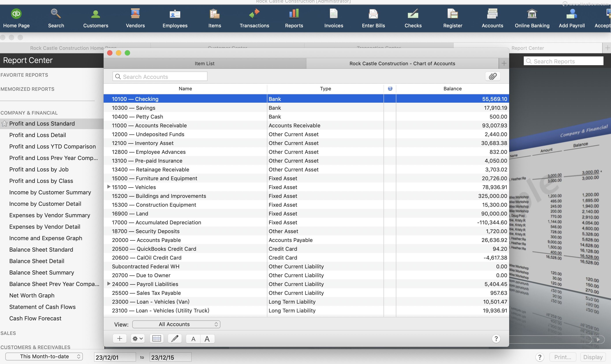Click the online banking globe column header
The height and width of the screenshot is (364, 611).
coord(390,89)
